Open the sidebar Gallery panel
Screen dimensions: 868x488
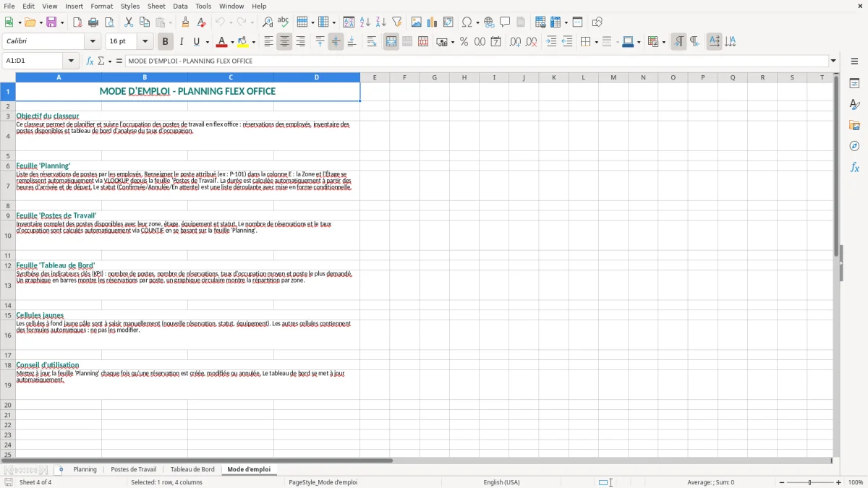coord(854,125)
